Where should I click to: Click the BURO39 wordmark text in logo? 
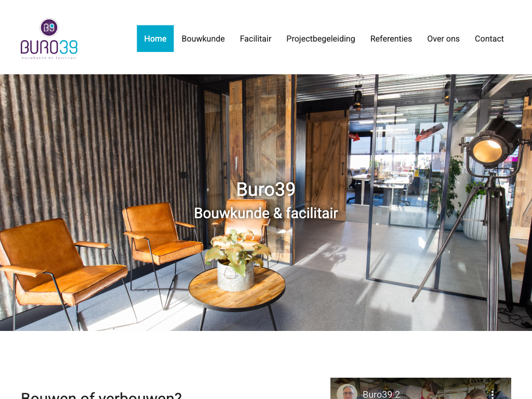pos(49,47)
